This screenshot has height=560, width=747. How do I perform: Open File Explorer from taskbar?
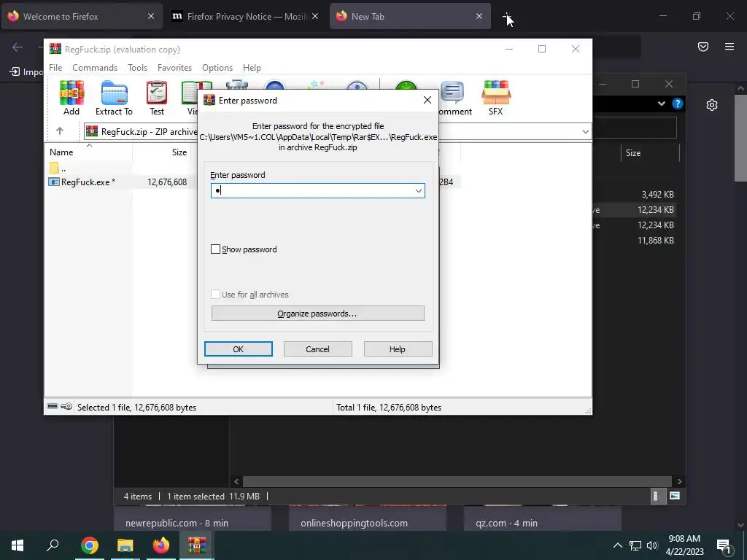coord(125,545)
